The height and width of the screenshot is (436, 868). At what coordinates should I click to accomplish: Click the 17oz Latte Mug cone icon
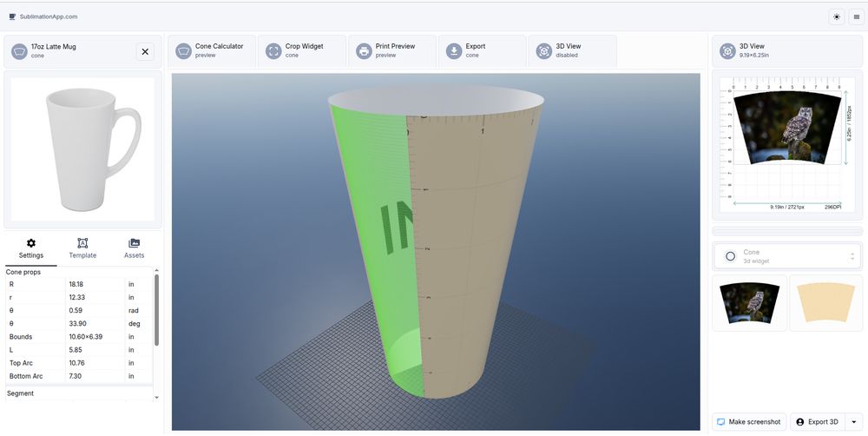coord(19,51)
